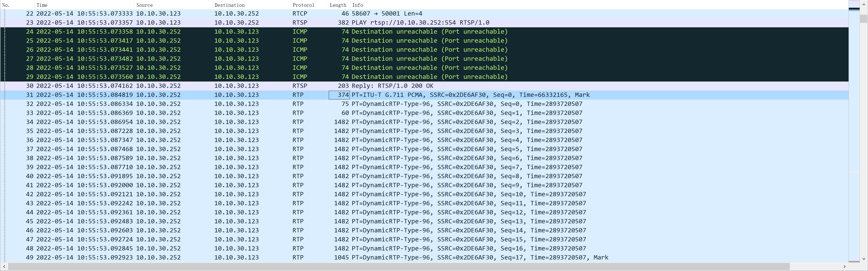The height and width of the screenshot is (271, 868).
Task: Select RTP packet with Seq=14
Action: (x=424, y=230)
